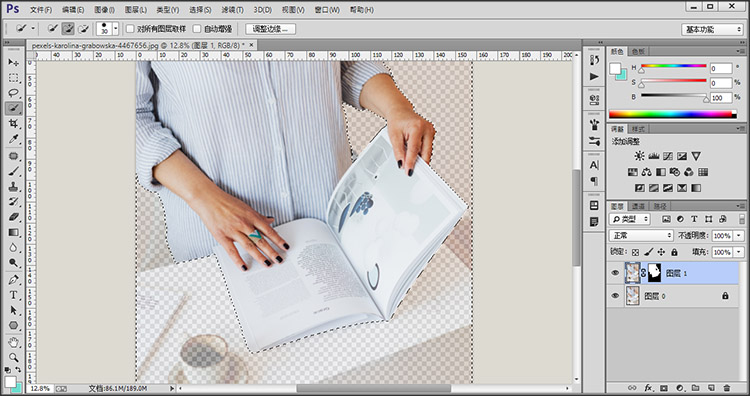Click Subtract from Selection mode icon
Screen dimensions: 750x396
[x=84, y=29]
